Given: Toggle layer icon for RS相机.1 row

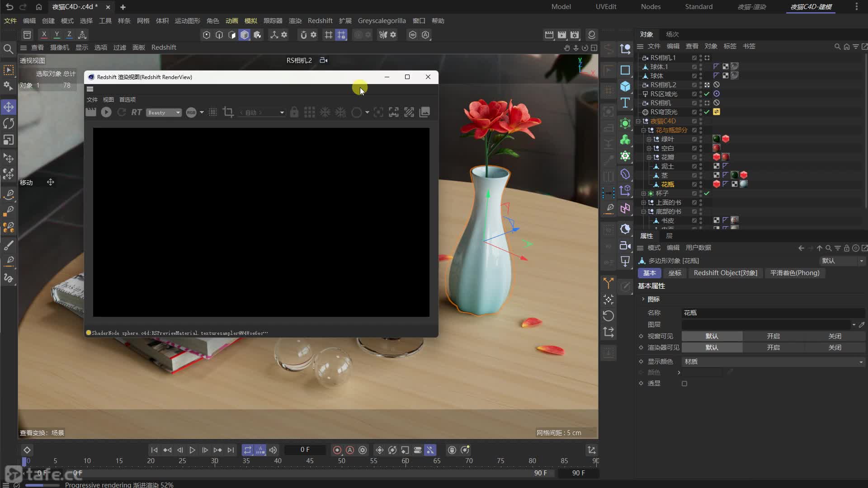Looking at the screenshot, I should coord(694,58).
